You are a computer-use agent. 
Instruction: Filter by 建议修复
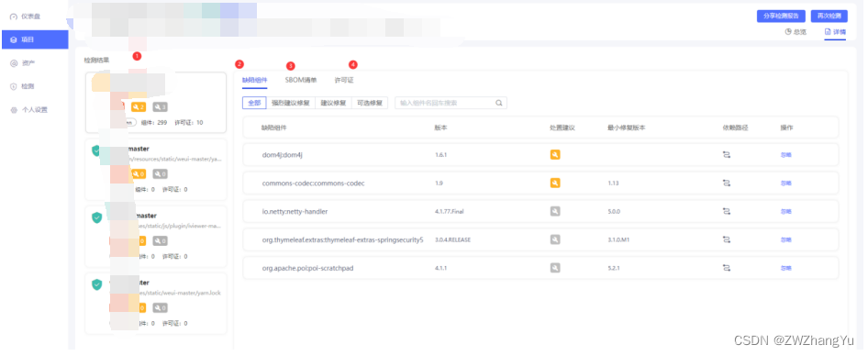333,103
